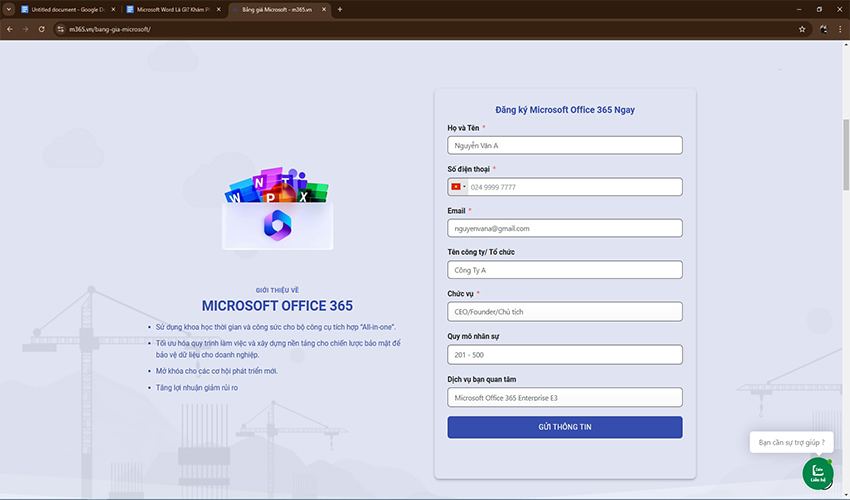
Task: Close the Bảng giá Microsoft tab
Action: [324, 9]
